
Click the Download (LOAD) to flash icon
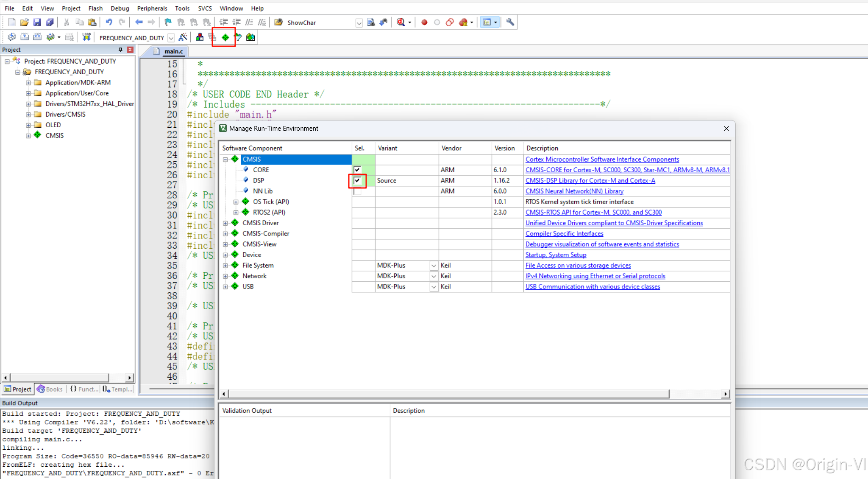(x=86, y=37)
